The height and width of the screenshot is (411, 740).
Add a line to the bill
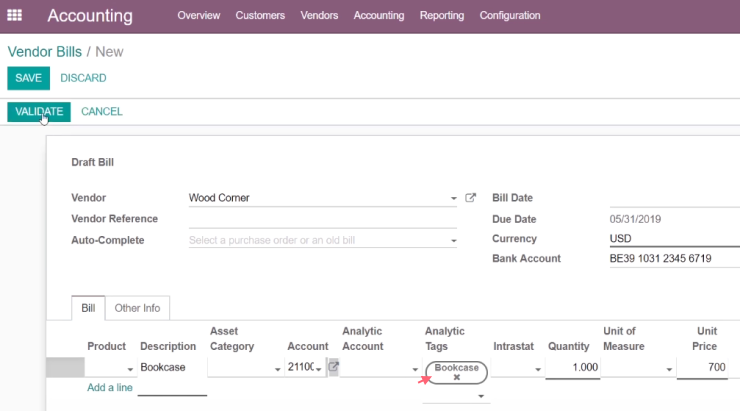(x=109, y=387)
